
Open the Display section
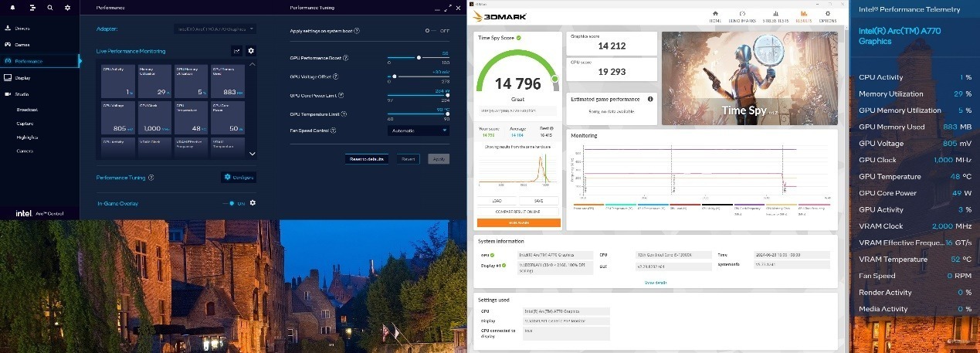click(x=39, y=77)
